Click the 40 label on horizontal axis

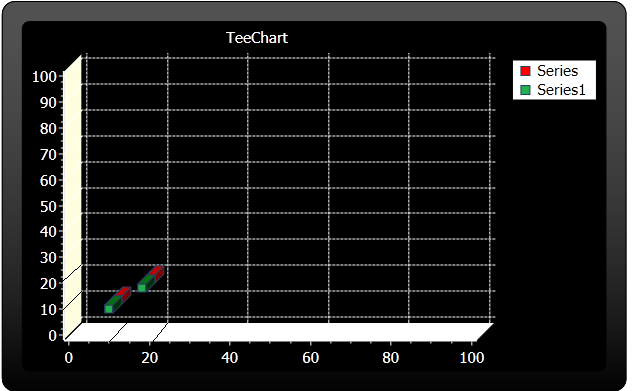pos(230,358)
